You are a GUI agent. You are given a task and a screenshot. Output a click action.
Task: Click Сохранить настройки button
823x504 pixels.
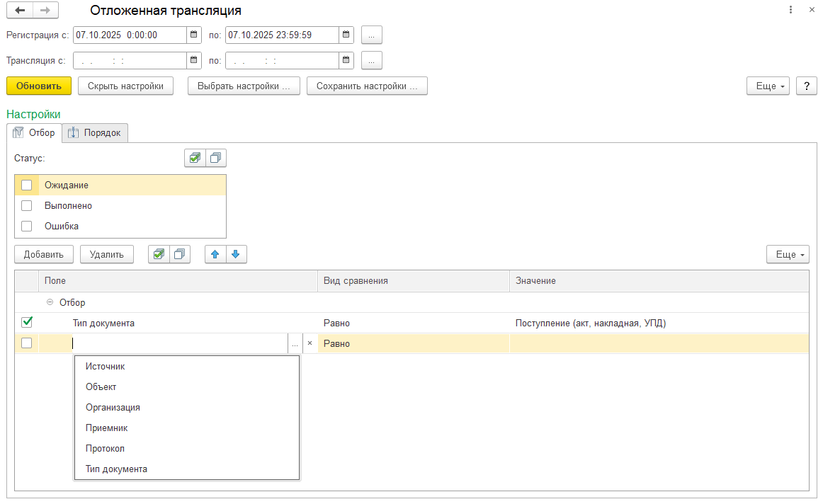[x=367, y=86]
